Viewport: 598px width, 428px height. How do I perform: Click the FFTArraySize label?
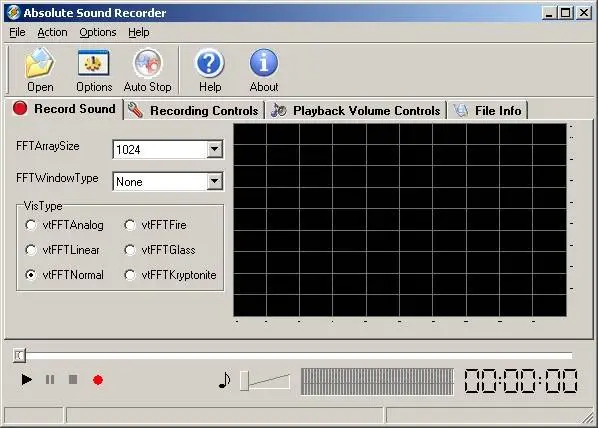pos(48,146)
